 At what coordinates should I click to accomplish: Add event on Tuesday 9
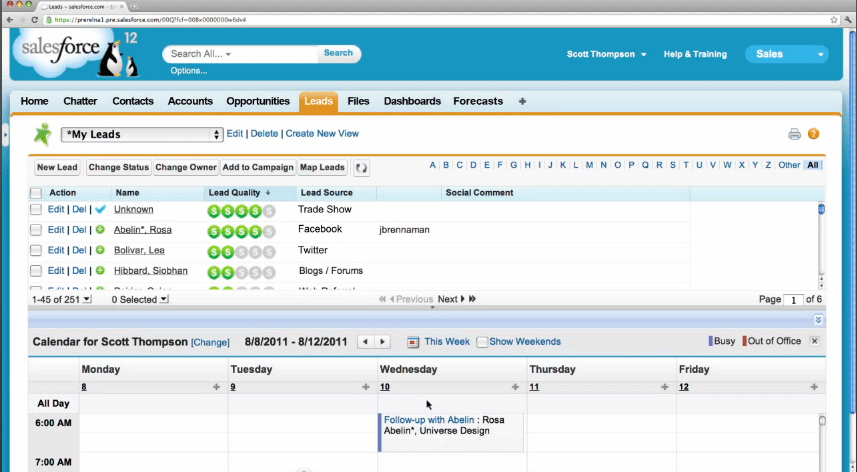point(366,387)
